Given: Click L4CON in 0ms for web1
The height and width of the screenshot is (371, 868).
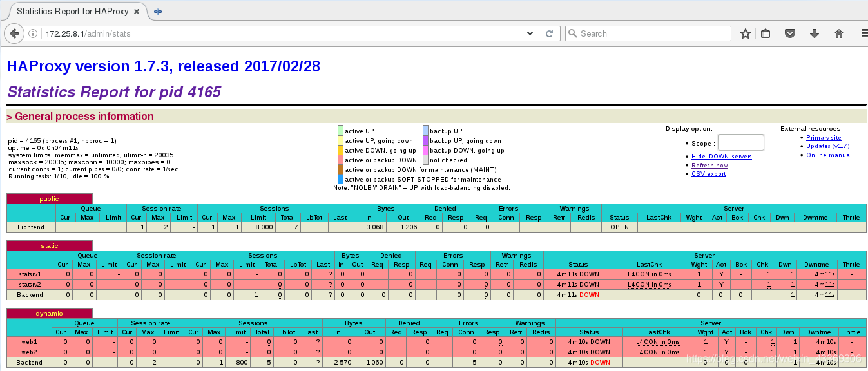Looking at the screenshot, I should pyautogui.click(x=658, y=342).
